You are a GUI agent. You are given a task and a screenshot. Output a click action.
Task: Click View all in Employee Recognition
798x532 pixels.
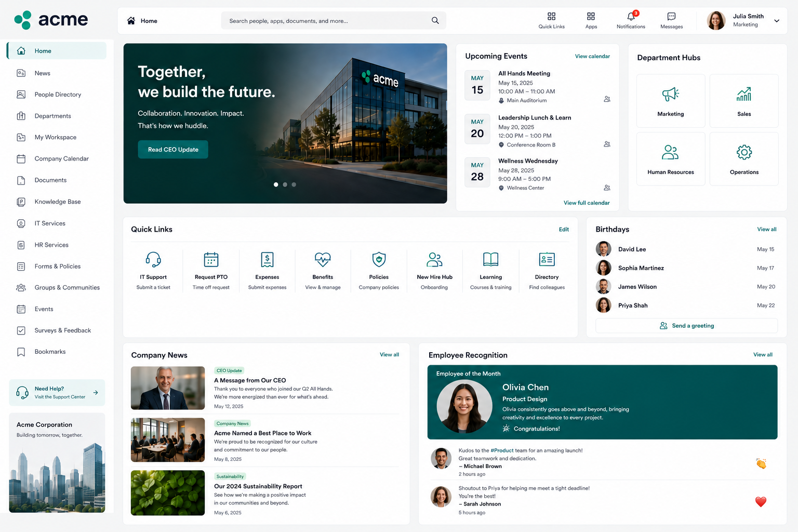763,355
